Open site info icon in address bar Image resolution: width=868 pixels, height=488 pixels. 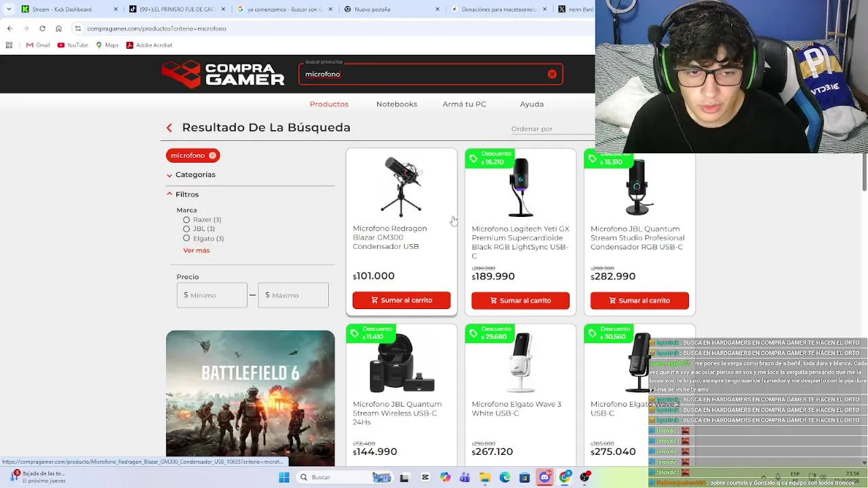78,28
